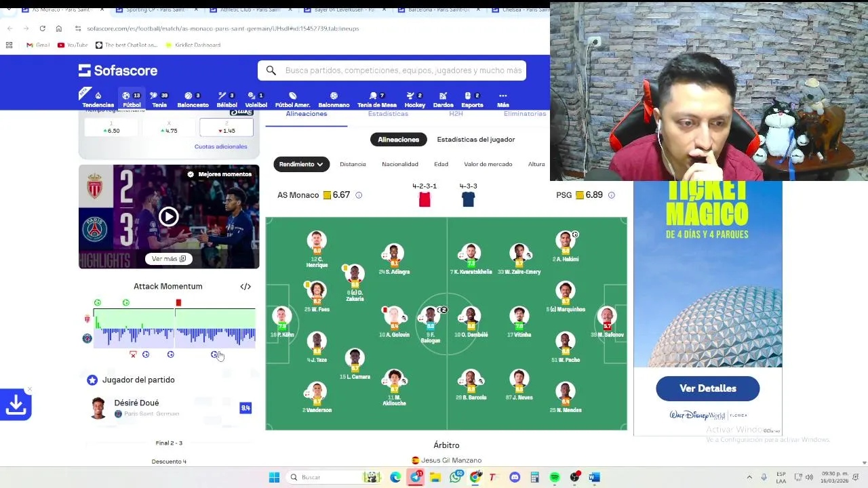Select the Distancia filter

tap(353, 164)
